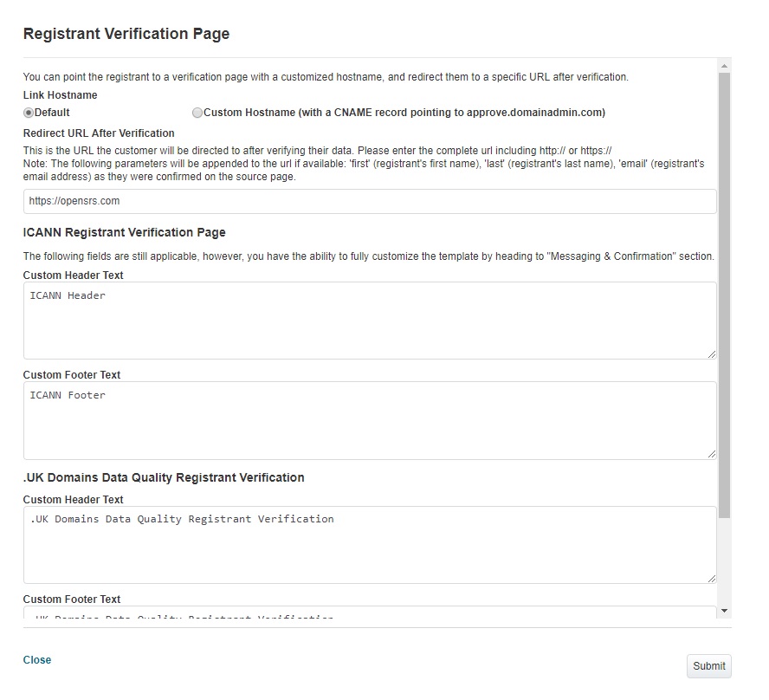769x700 pixels.
Task: Click the .UK Custom Header Text area
Action: tap(370, 545)
